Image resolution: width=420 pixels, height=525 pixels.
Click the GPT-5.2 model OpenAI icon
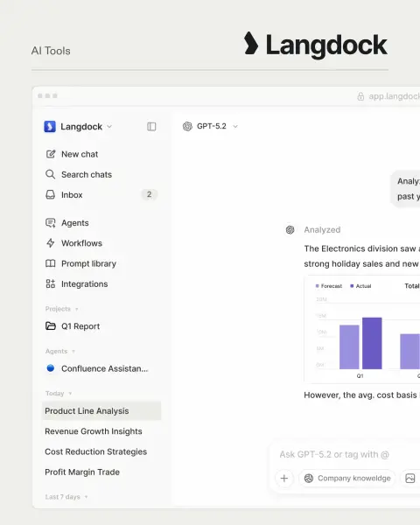tap(187, 126)
